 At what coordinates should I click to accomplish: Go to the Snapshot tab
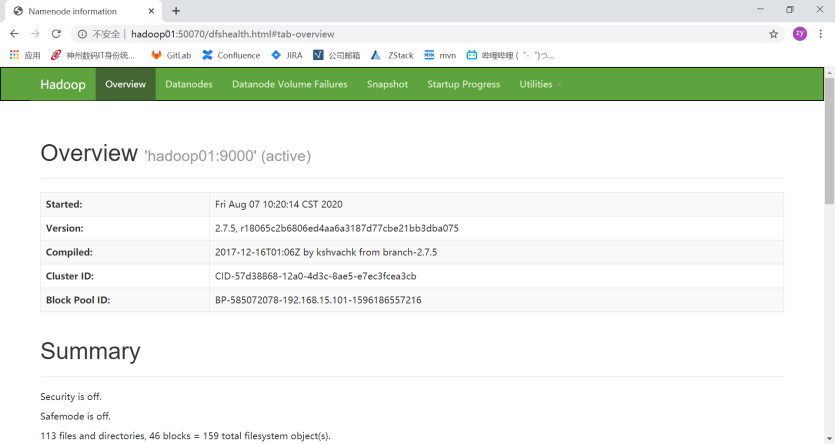pyautogui.click(x=387, y=84)
